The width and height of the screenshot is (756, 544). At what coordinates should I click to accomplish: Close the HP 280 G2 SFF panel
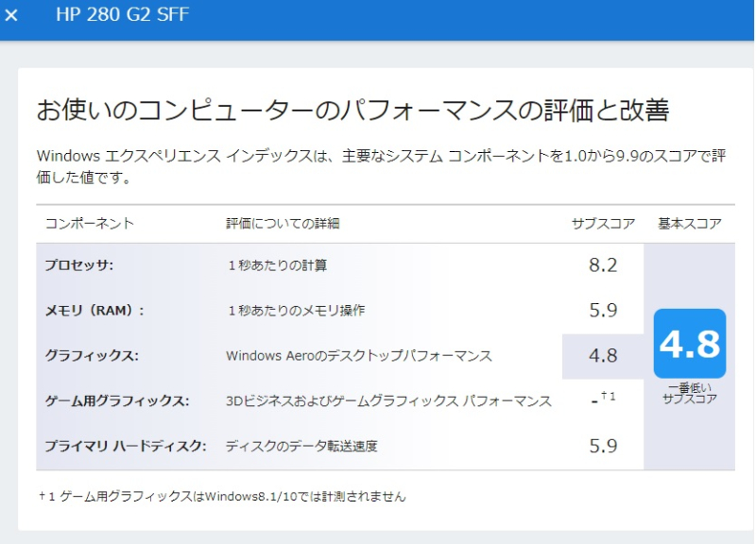click(11, 15)
